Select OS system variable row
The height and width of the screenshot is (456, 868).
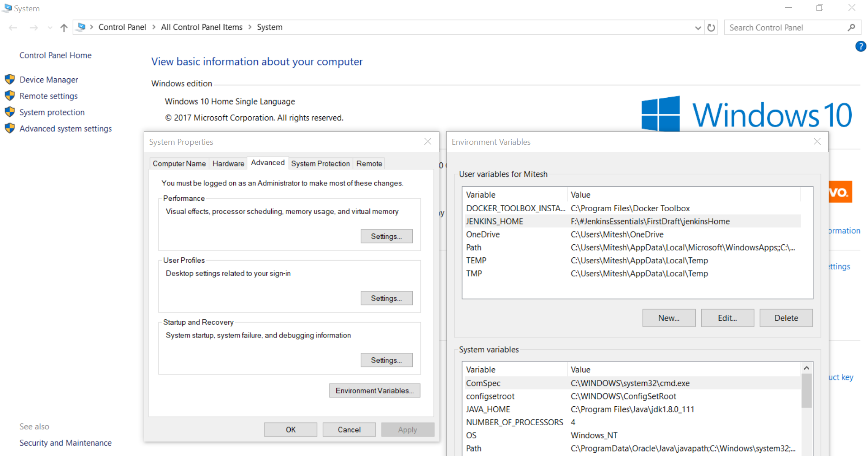click(633, 435)
